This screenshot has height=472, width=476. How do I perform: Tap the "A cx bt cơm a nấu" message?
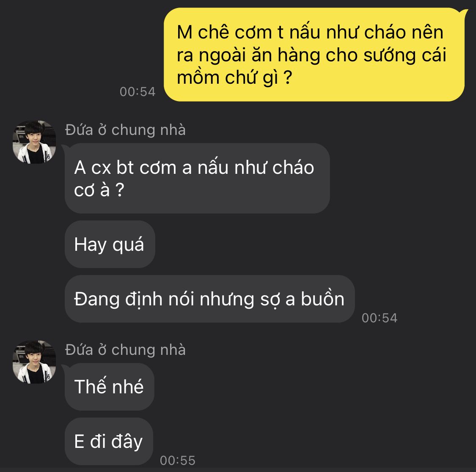coord(197,178)
